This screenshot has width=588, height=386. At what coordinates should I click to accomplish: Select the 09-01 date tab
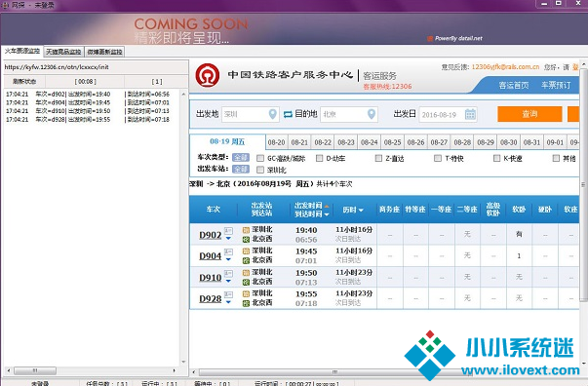tap(555, 142)
